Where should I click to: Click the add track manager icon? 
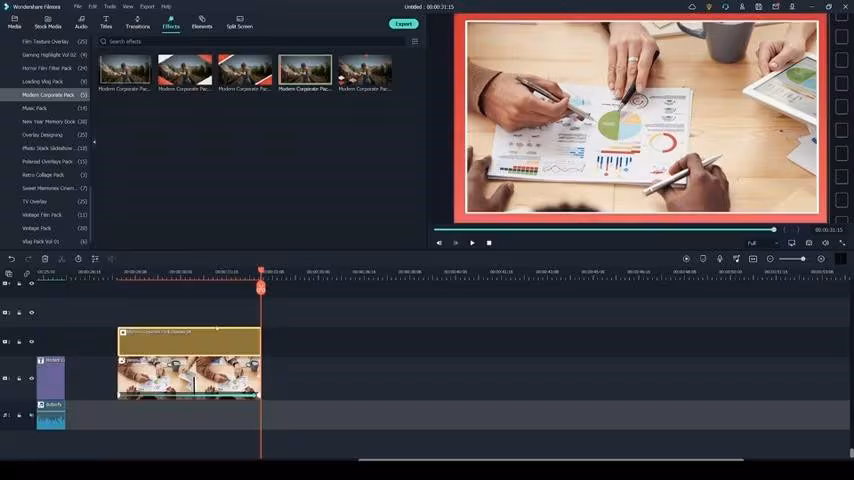9,274
